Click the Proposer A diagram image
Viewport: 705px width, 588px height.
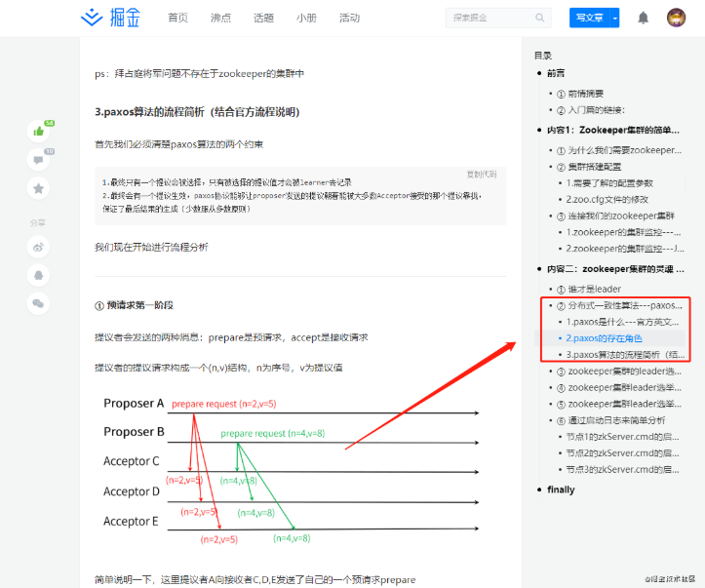click(291, 470)
